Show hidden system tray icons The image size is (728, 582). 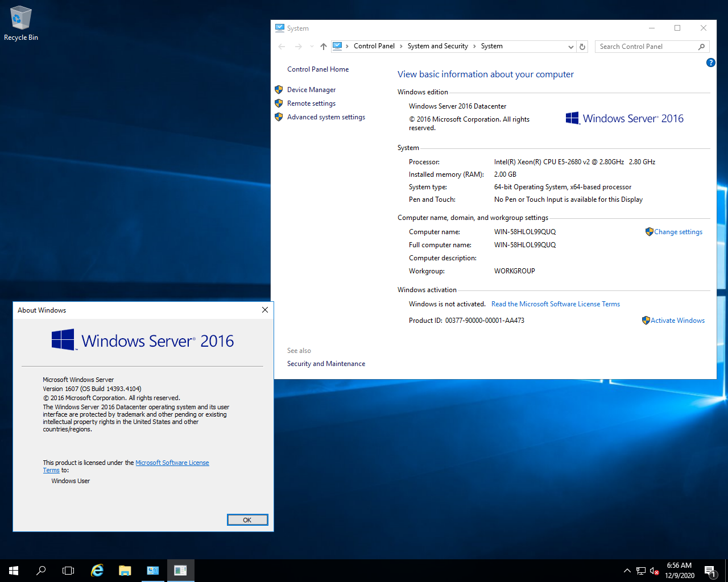click(627, 571)
